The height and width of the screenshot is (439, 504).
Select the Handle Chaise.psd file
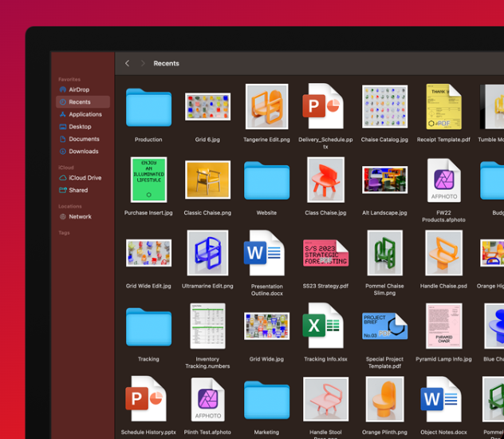[444, 253]
